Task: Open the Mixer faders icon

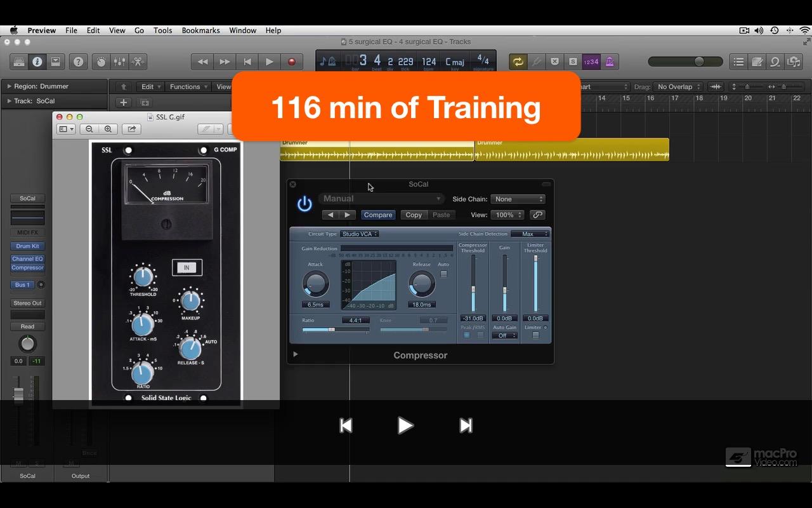Action: click(119, 62)
